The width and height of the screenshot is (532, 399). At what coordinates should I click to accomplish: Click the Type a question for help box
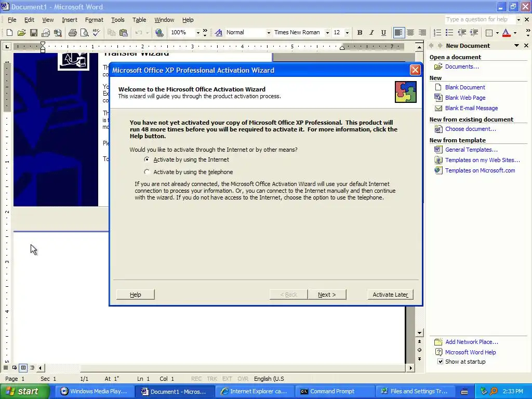point(480,19)
